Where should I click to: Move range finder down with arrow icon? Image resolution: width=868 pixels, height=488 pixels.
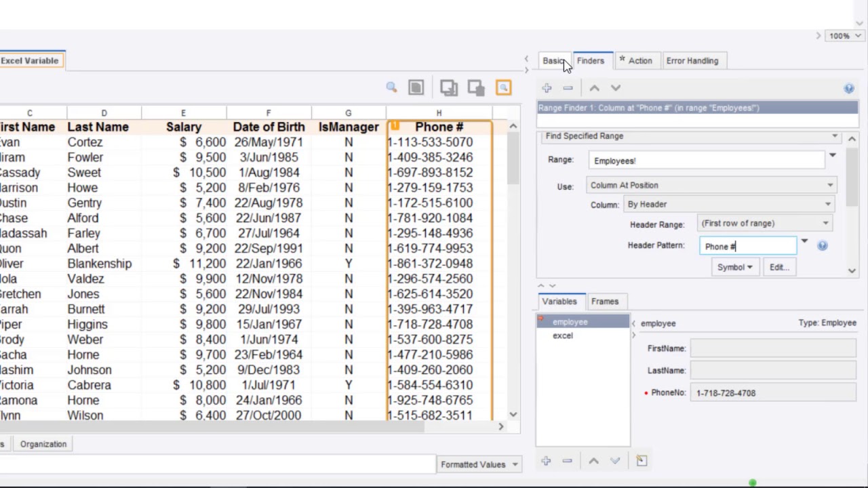click(x=615, y=87)
